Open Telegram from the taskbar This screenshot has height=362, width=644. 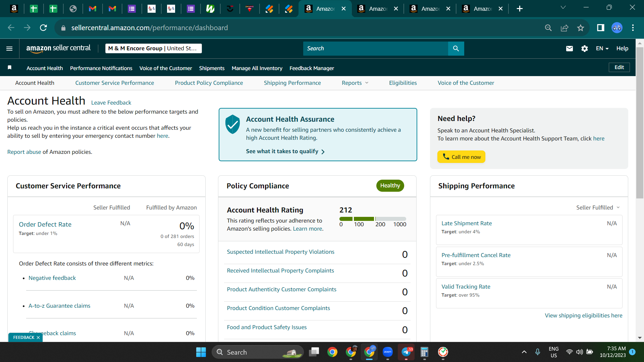(406, 352)
